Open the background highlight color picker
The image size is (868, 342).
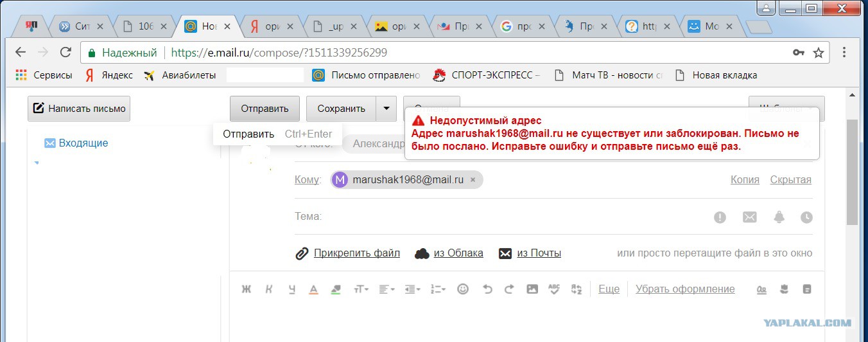point(335,289)
